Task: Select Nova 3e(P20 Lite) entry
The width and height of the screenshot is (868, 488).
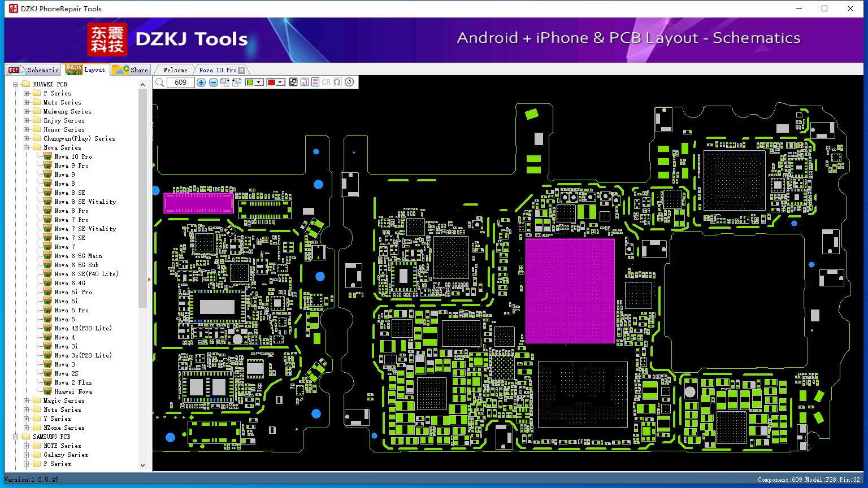Action: (83, 355)
